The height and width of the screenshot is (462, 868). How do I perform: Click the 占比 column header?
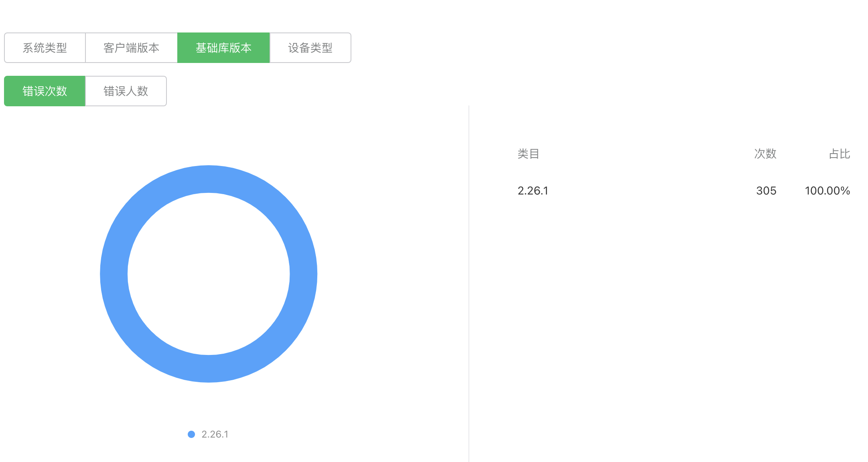[x=839, y=154]
